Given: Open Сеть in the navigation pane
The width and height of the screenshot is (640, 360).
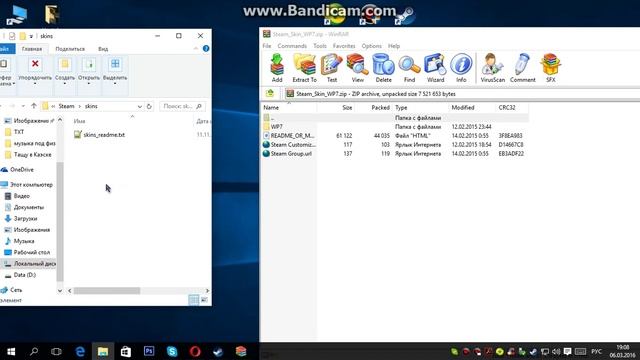Looking at the screenshot, I should pos(12,290).
